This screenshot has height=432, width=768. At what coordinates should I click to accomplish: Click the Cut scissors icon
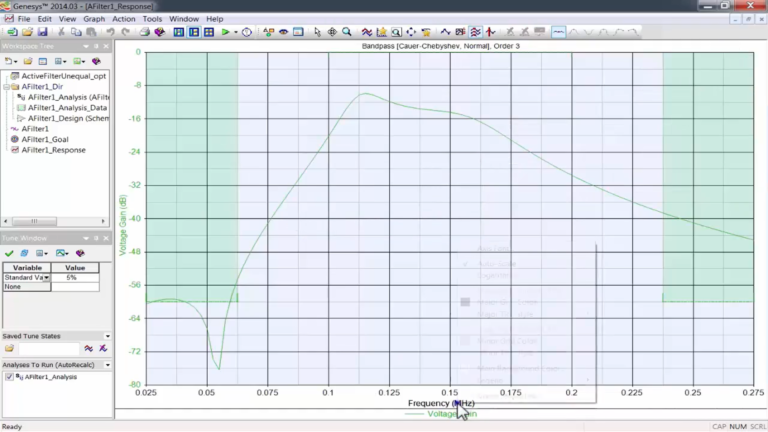tap(61, 32)
